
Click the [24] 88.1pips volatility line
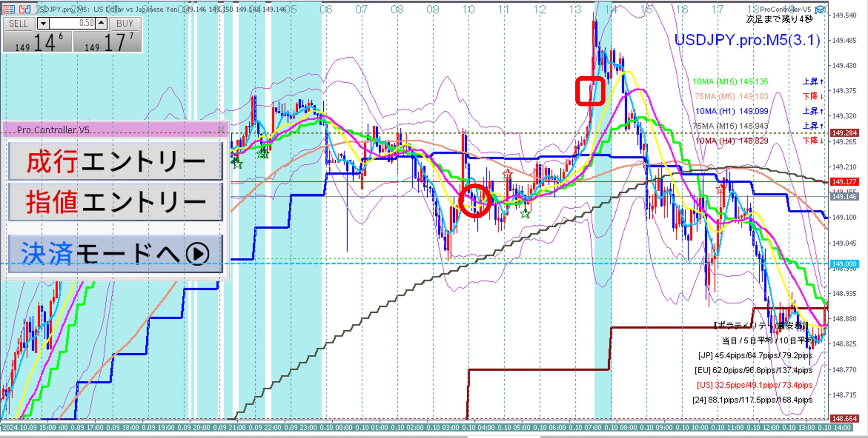click(x=752, y=400)
